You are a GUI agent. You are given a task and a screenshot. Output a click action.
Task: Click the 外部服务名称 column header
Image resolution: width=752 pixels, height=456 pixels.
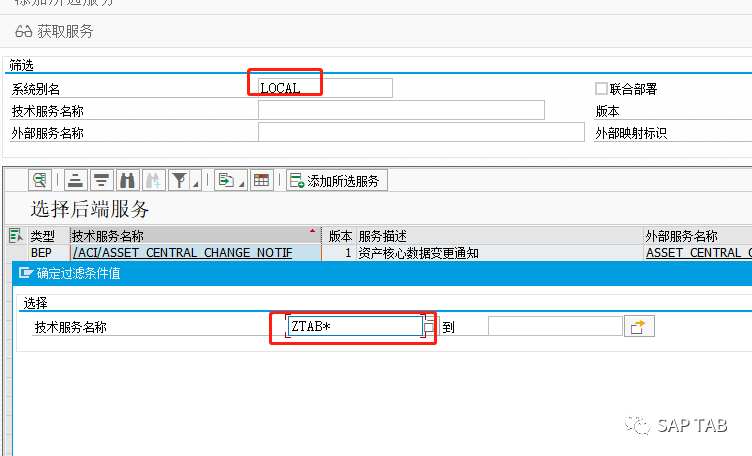pos(698,236)
